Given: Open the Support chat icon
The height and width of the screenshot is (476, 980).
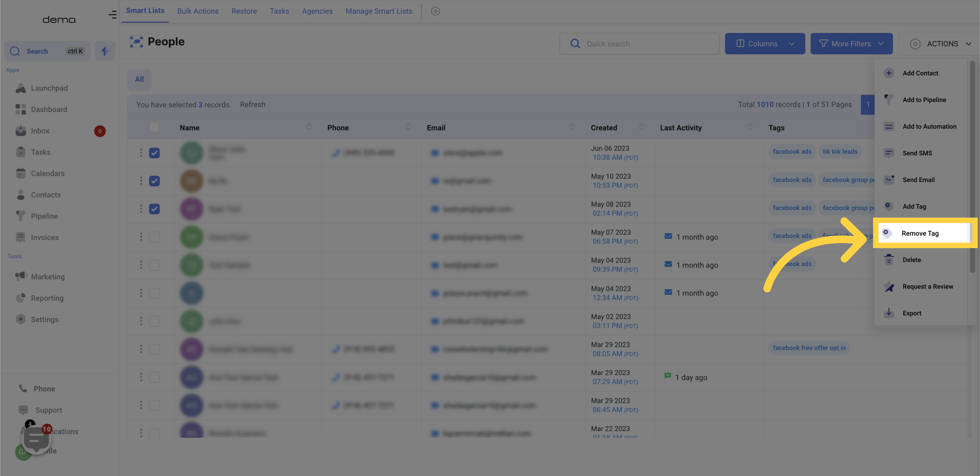Looking at the screenshot, I should [x=23, y=410].
